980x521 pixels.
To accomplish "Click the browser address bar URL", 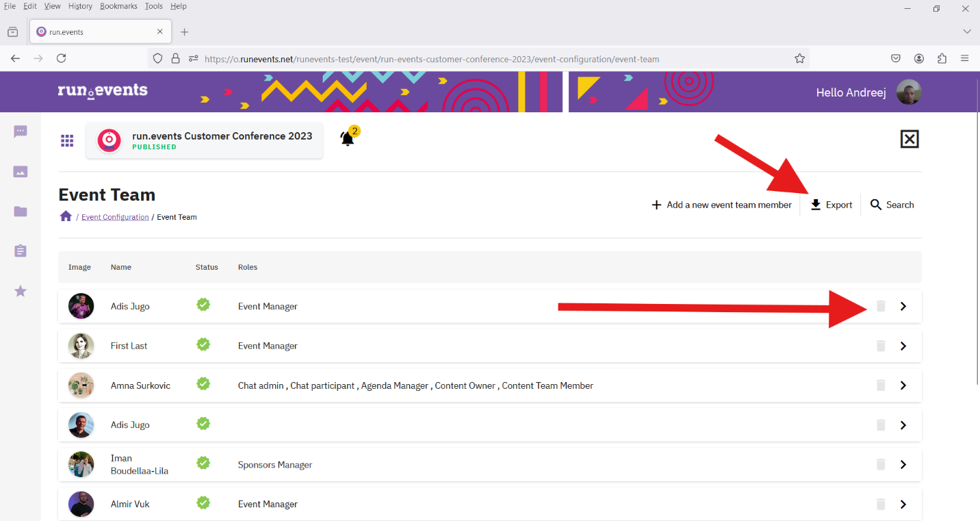I will point(432,59).
